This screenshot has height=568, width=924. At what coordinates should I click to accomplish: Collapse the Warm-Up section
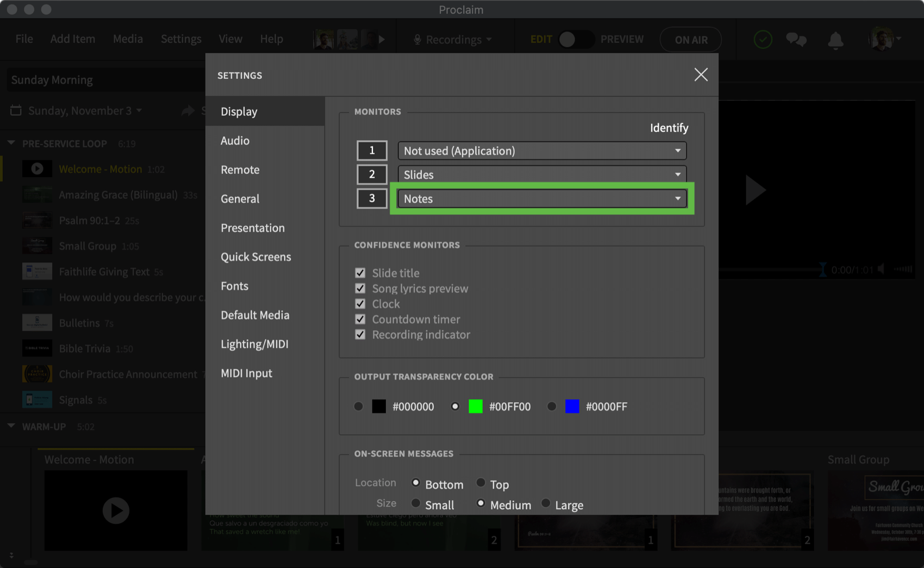click(11, 426)
